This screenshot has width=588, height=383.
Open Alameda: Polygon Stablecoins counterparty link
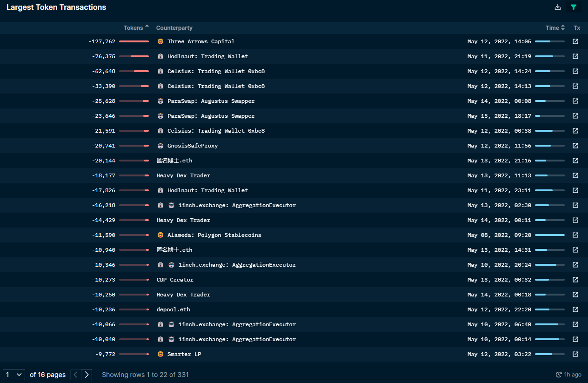click(x=214, y=235)
